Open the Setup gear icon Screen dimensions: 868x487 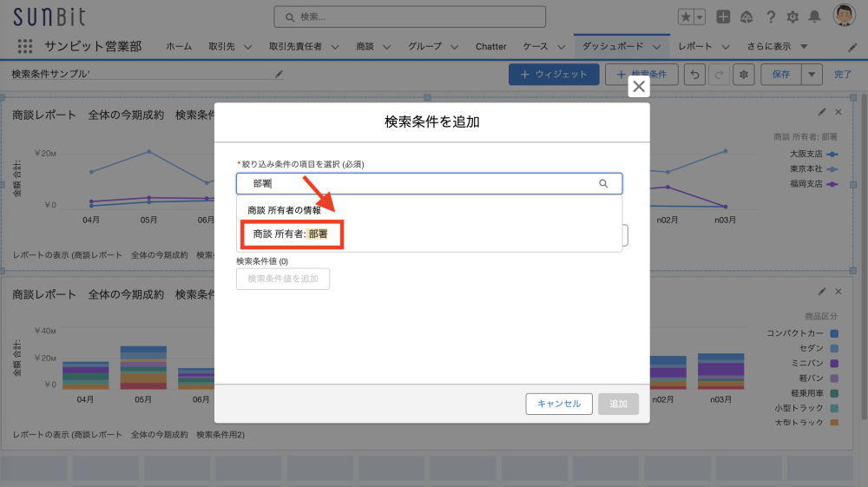coord(792,16)
